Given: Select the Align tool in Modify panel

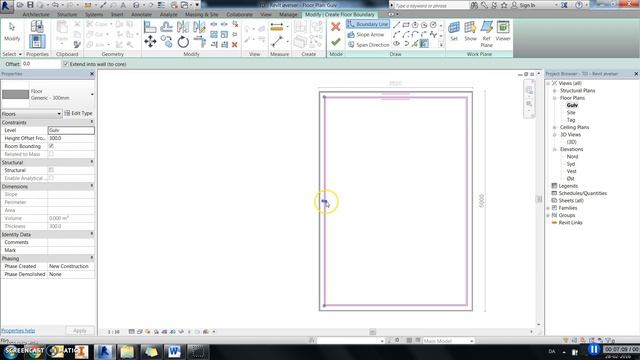Looking at the screenshot, I should 150,27.
